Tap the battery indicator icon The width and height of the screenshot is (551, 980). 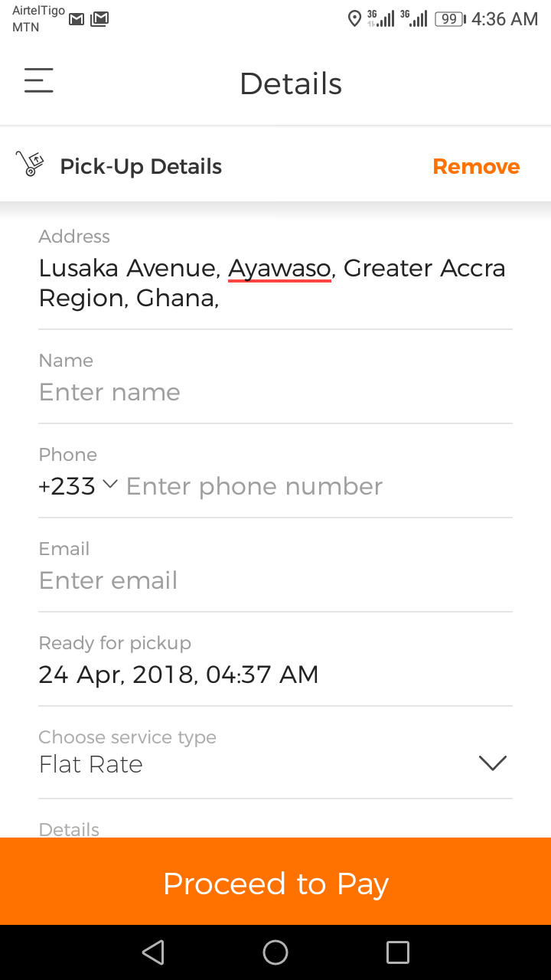(x=450, y=19)
